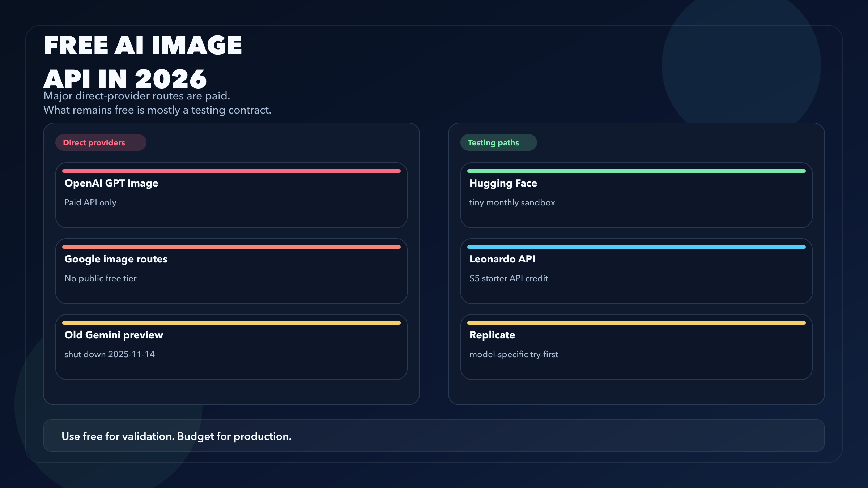Click 'shut down 2025-11-14' detail text

tap(110, 354)
